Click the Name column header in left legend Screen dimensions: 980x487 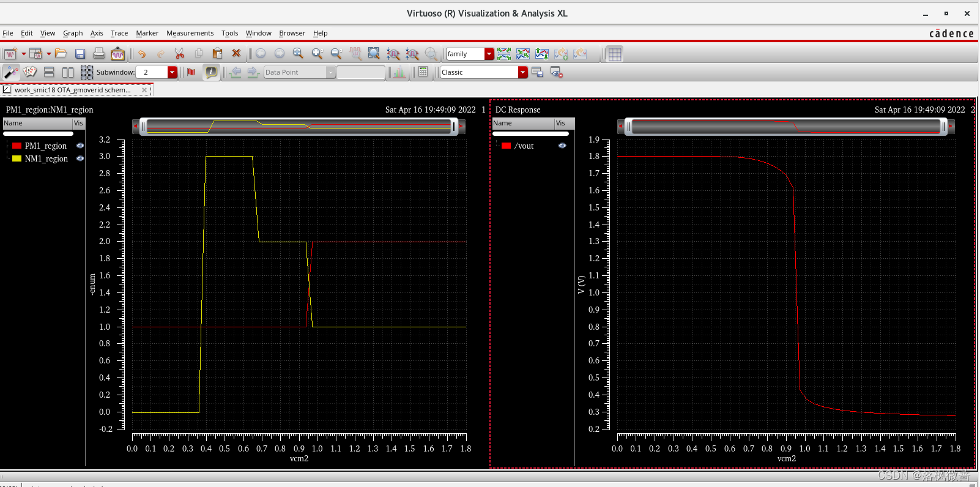[37, 123]
